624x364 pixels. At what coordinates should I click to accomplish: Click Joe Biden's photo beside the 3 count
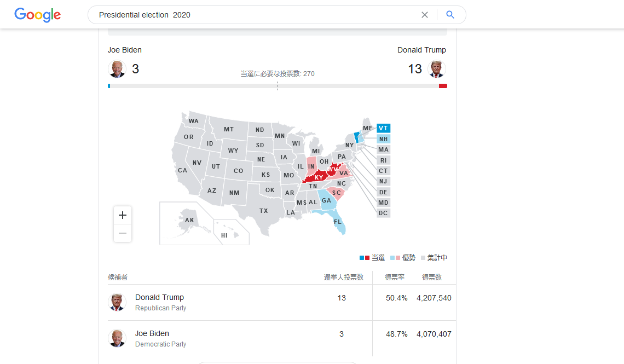[x=117, y=69]
